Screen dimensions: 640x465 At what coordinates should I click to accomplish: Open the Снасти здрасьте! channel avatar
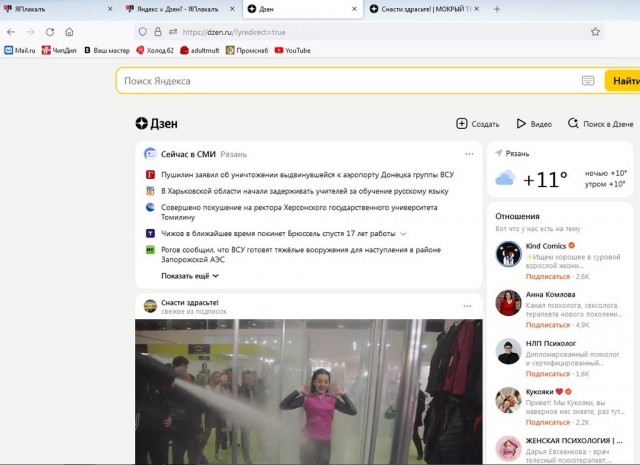coord(150,306)
